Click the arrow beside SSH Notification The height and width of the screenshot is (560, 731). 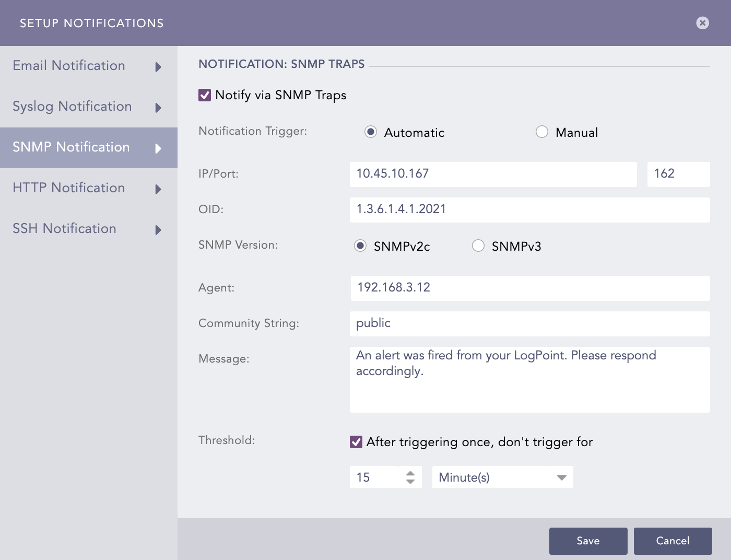(158, 230)
